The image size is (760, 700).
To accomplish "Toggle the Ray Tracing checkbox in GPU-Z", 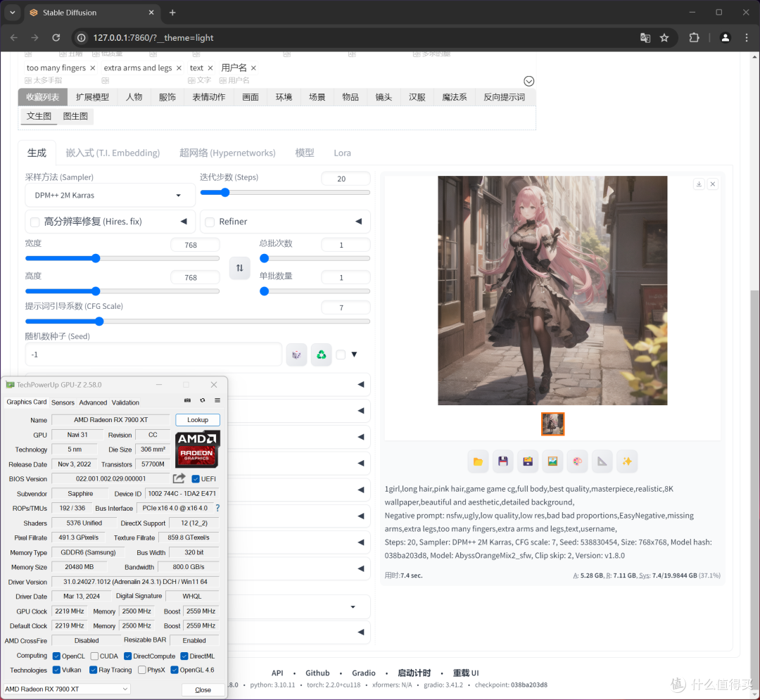I will click(x=93, y=670).
